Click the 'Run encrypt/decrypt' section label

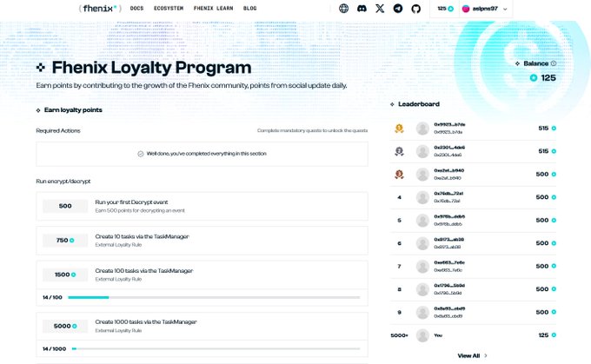click(63, 182)
